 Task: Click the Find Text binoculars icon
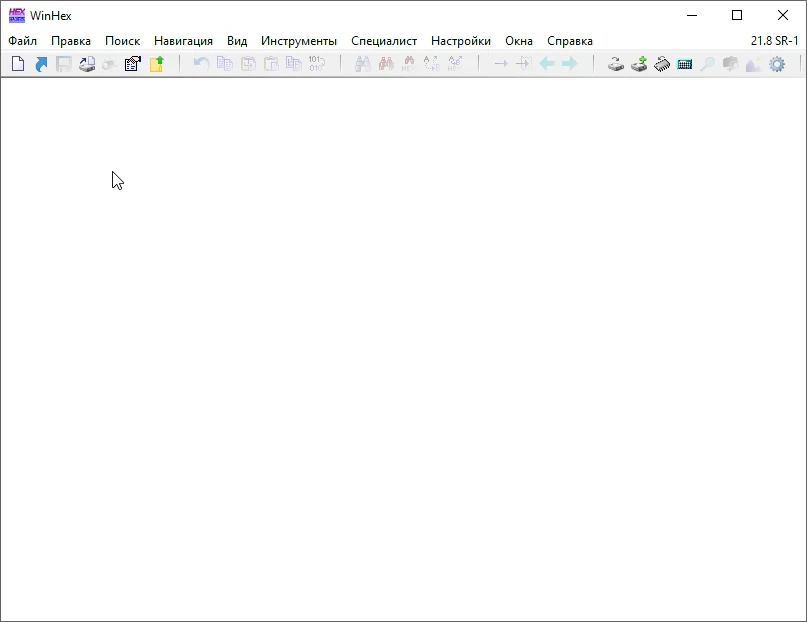362,64
